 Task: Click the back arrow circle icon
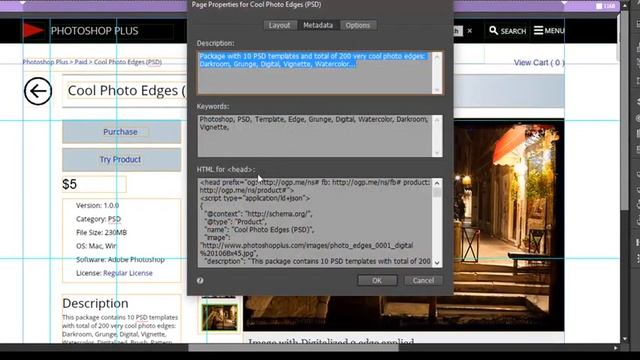click(38, 91)
